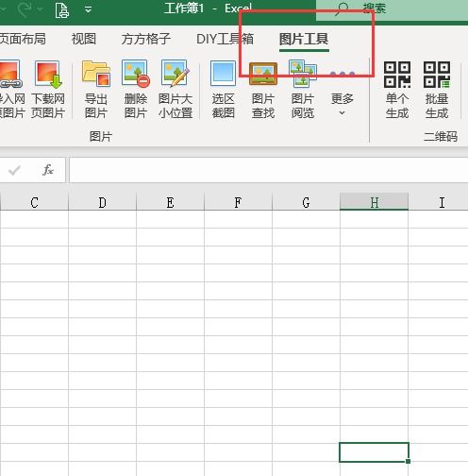Click the selected cell in column H
The height and width of the screenshot is (476, 468).
click(374, 452)
